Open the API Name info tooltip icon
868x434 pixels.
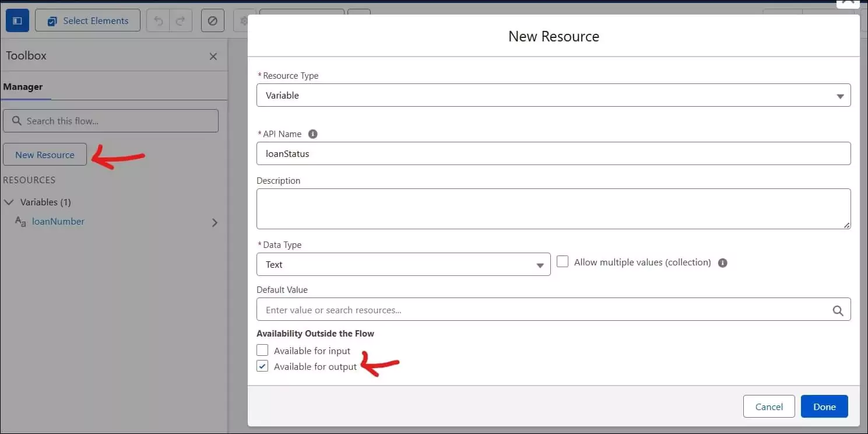coord(313,134)
